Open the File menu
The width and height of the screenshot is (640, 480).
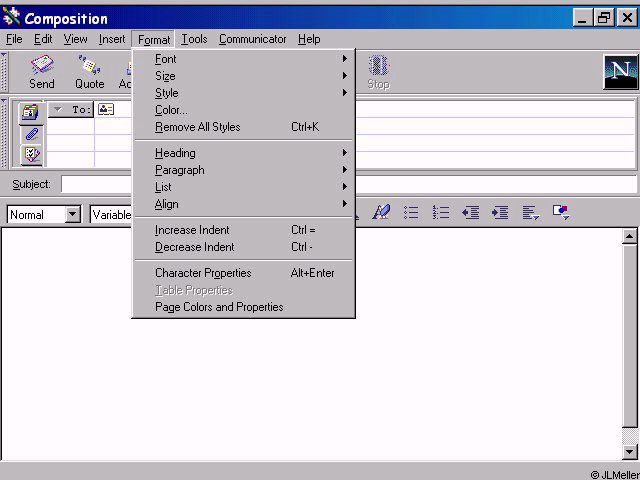14,39
